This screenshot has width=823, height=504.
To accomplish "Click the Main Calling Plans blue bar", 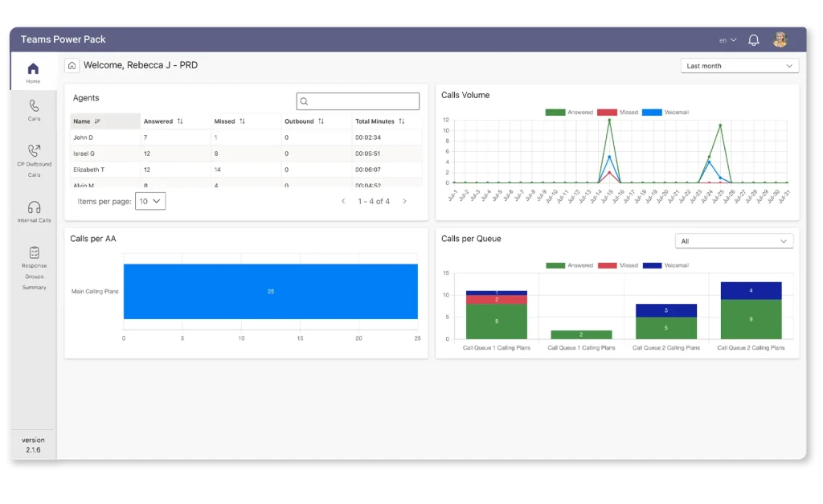I will [x=271, y=291].
